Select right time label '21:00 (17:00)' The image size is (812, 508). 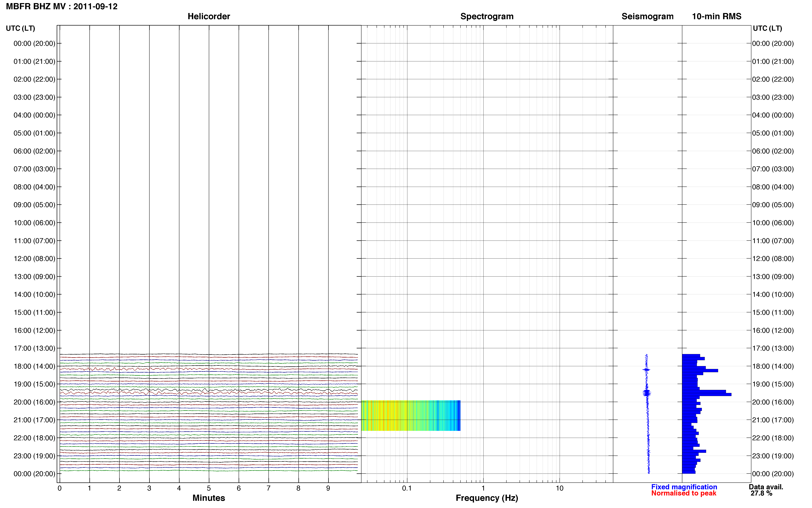(x=773, y=420)
